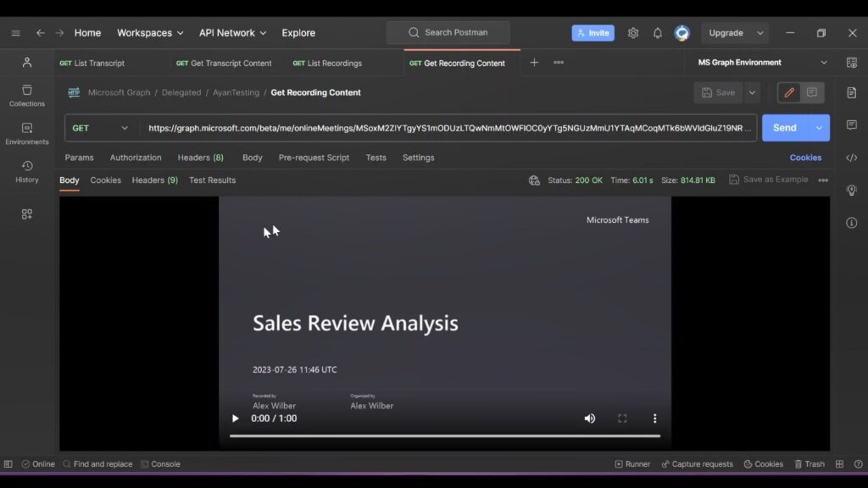The image size is (868, 488).
Task: Switch to the Get Transcript Content tab
Action: [x=224, y=63]
